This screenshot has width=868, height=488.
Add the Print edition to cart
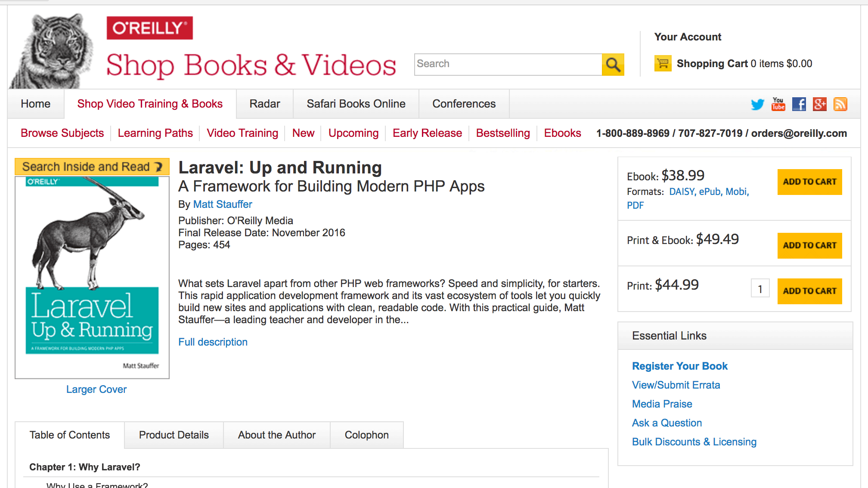coord(809,291)
